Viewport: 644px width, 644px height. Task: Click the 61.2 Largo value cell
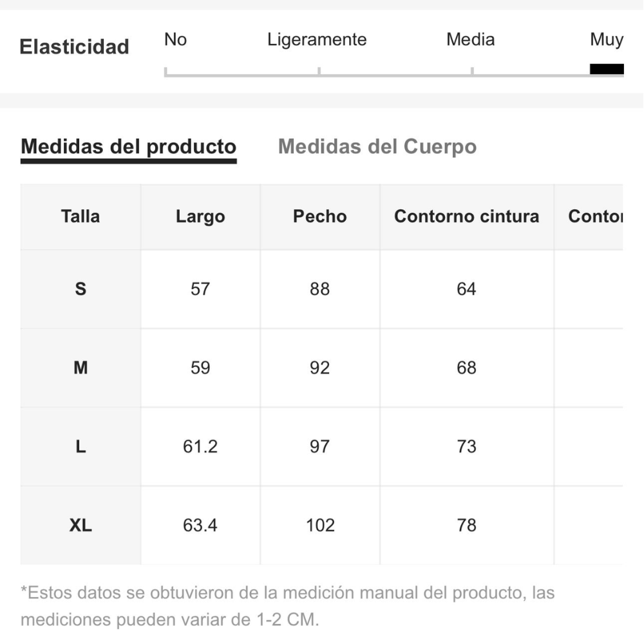[x=200, y=446]
